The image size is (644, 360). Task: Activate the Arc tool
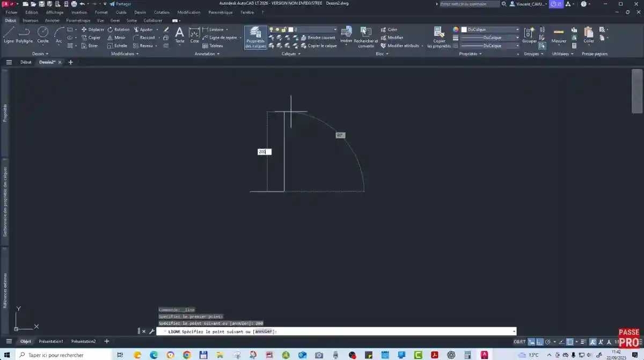click(59, 35)
